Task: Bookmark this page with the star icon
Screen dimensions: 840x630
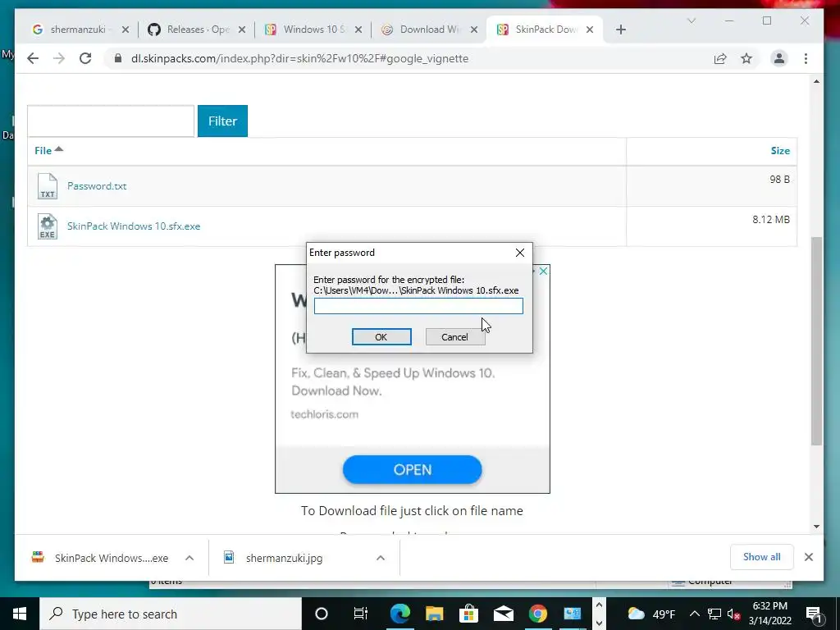Action: point(746,58)
